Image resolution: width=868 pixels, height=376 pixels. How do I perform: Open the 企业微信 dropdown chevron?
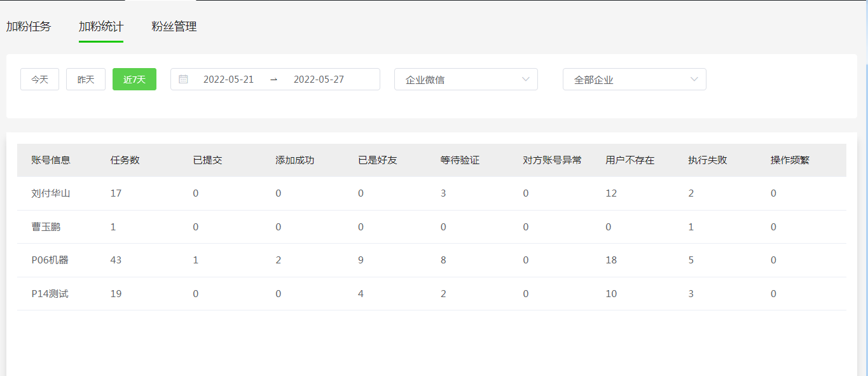click(x=525, y=80)
